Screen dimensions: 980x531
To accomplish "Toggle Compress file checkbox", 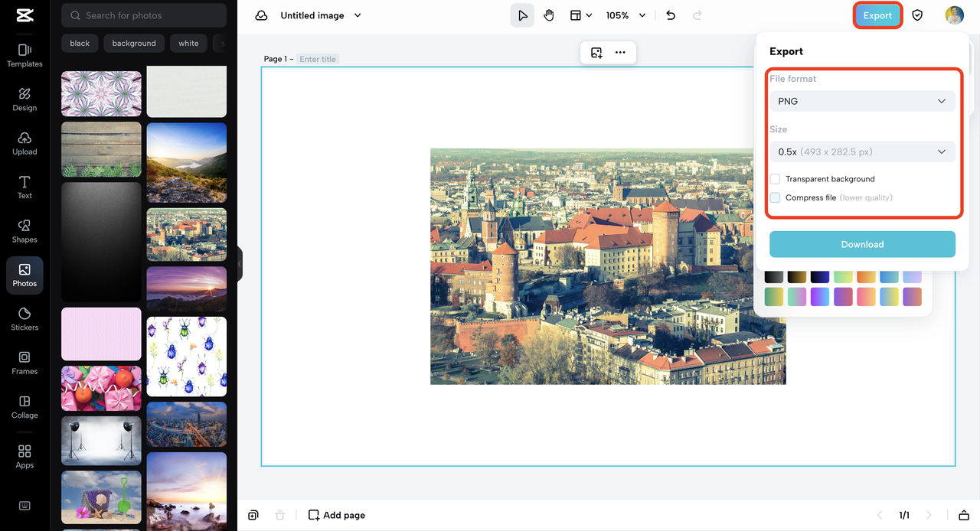I will pyautogui.click(x=776, y=197).
